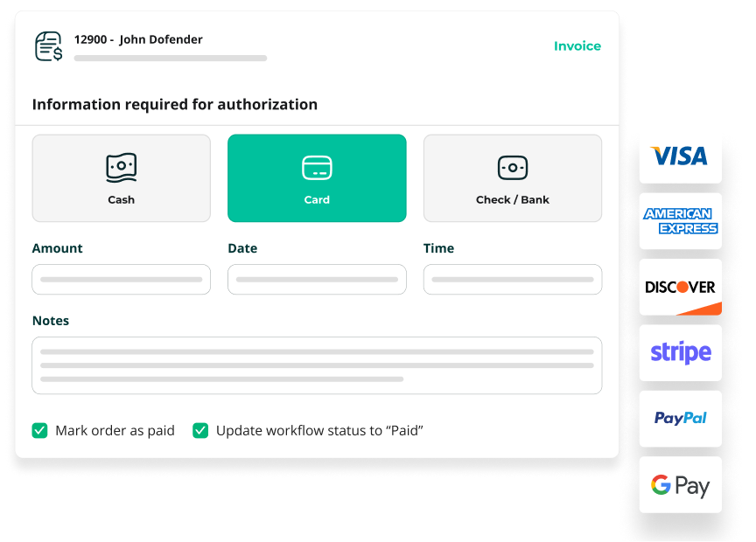The height and width of the screenshot is (542, 756).
Task: Click the 12900 - John Dofender title
Action: 138,39
